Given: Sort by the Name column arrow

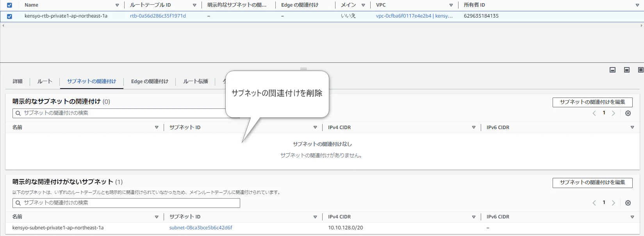Looking at the screenshot, I should 117,5.
